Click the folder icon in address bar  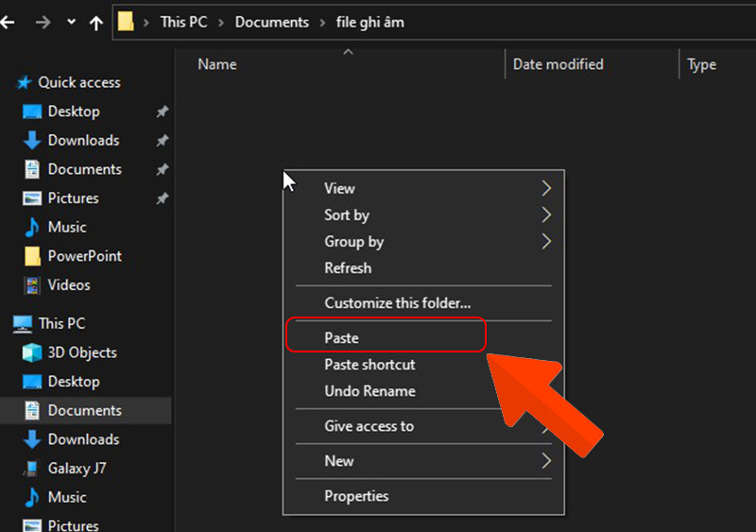(x=126, y=22)
